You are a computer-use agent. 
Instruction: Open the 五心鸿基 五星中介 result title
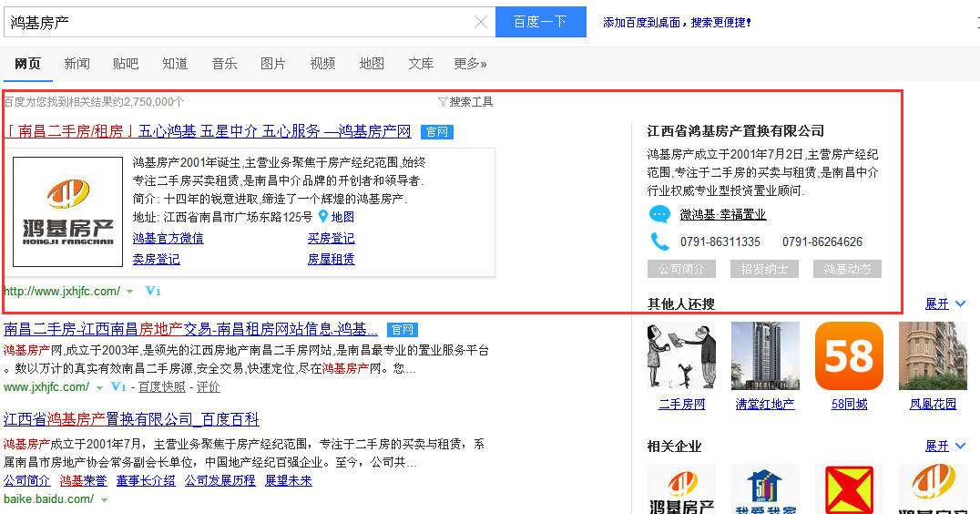(208, 131)
